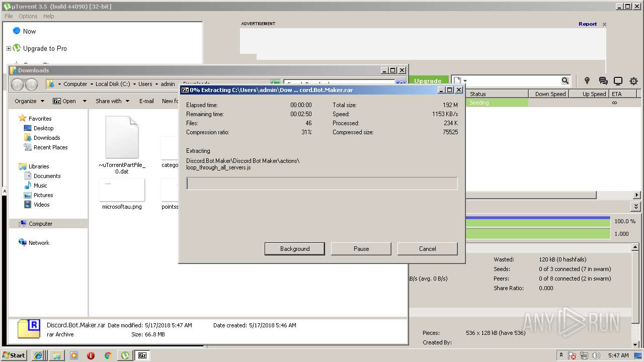Image resolution: width=644 pixels, height=362 pixels.
Task: Pause the extraction
Action: (361, 249)
